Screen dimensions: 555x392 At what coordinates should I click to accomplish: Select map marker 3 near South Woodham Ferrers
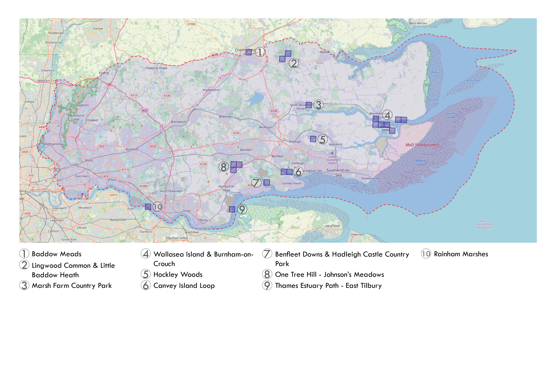tap(319, 105)
